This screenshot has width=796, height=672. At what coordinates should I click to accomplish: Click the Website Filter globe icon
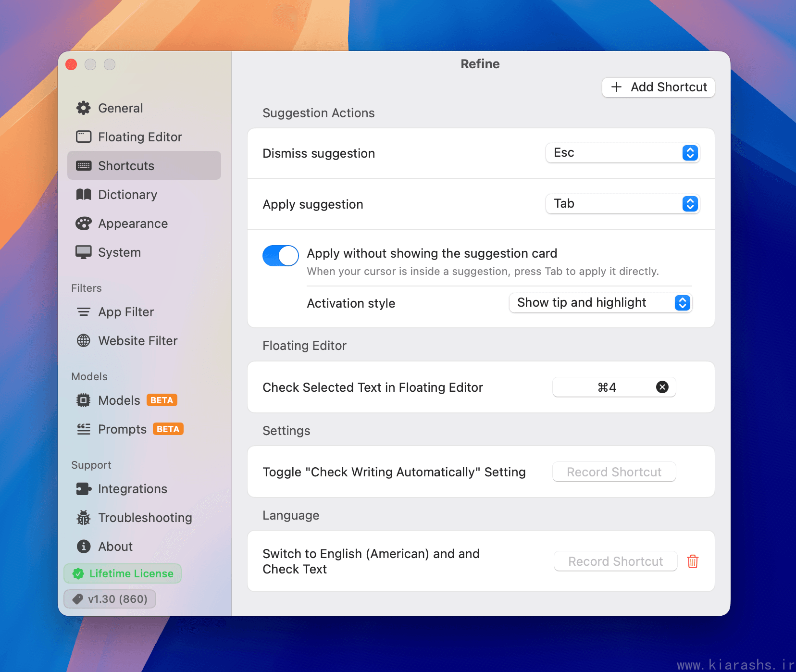pos(84,341)
